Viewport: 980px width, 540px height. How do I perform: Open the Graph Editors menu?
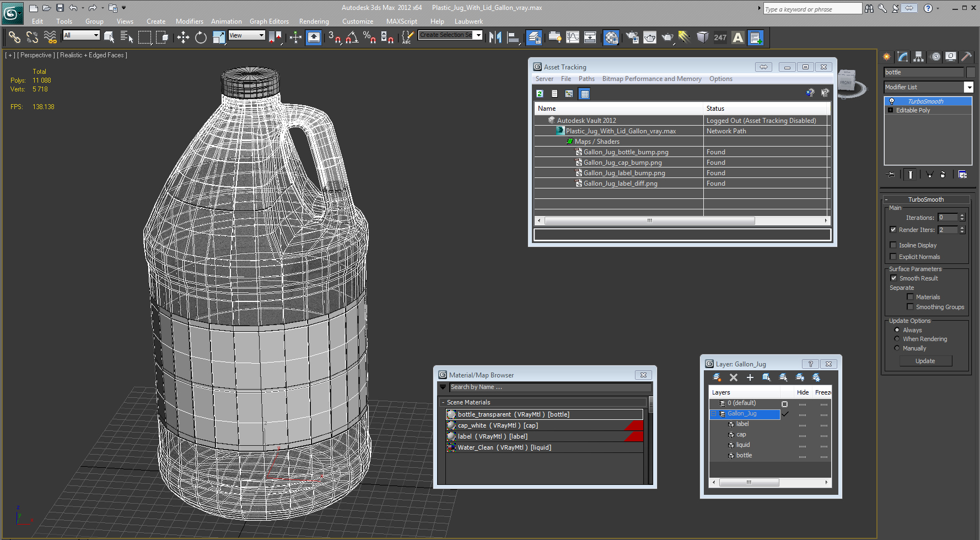(x=269, y=21)
